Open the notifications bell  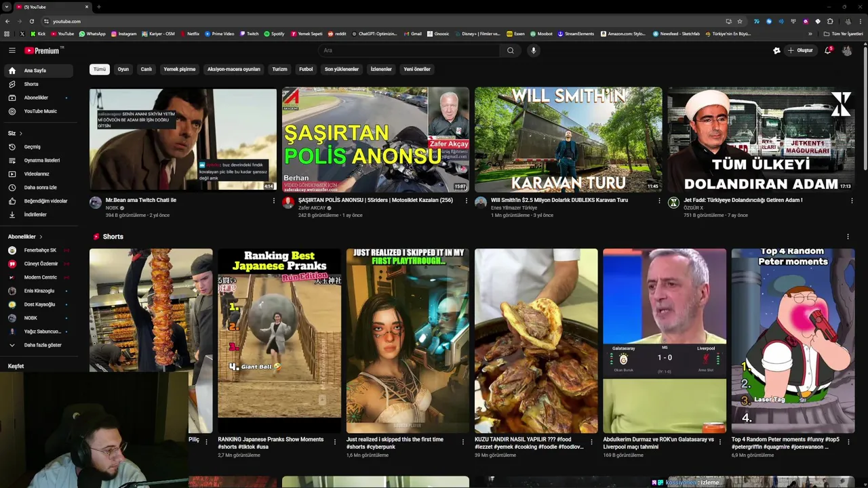828,50
